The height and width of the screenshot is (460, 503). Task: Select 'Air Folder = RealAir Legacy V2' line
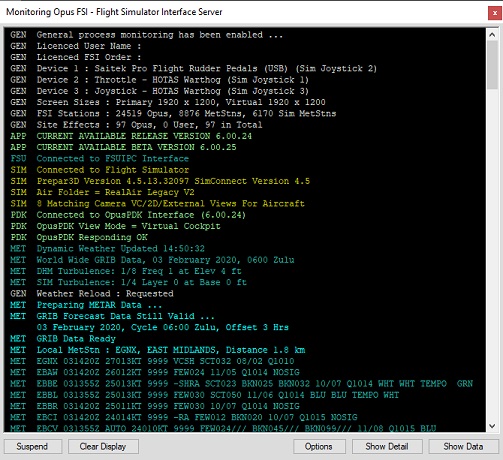(102, 192)
